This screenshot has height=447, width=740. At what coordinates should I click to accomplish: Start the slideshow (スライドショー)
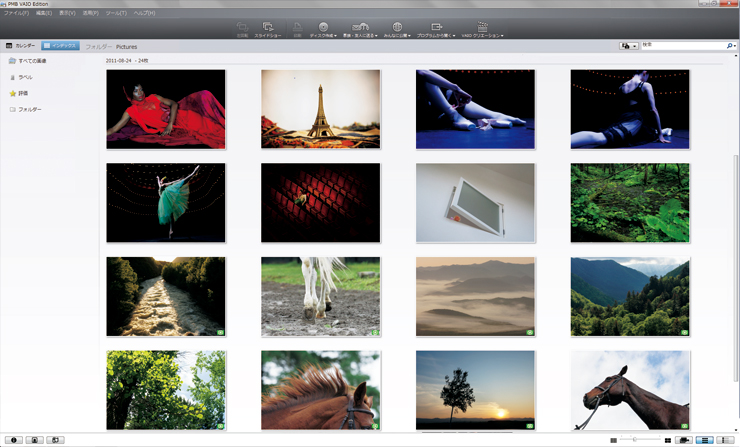267,29
